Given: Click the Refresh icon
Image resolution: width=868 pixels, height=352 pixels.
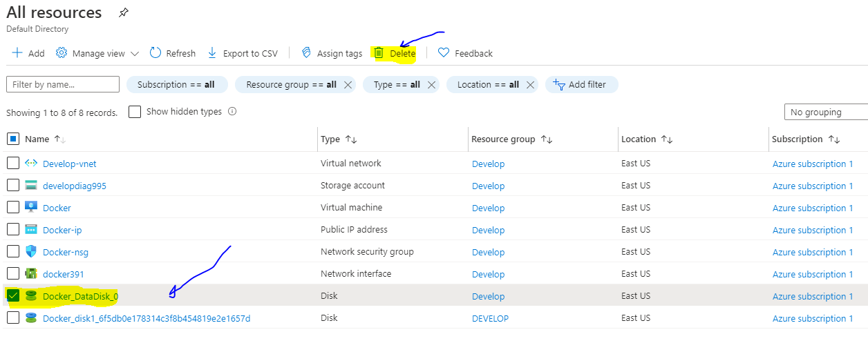Looking at the screenshot, I should click(x=155, y=53).
